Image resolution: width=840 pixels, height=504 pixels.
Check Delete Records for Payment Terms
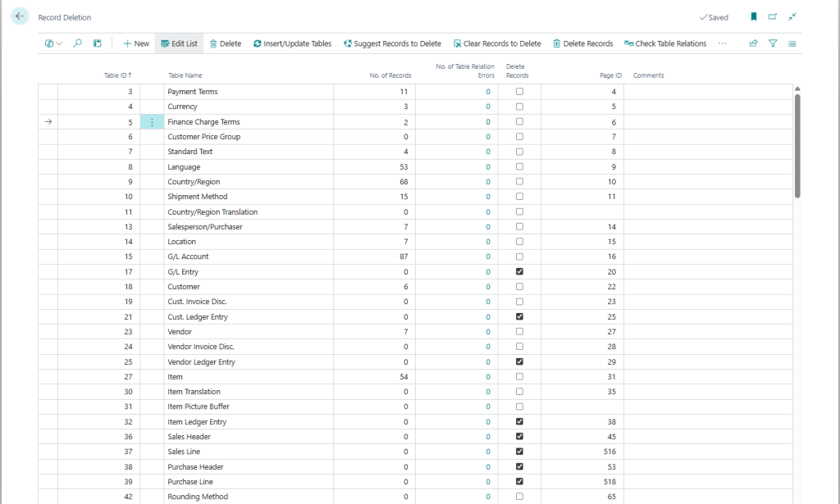click(519, 92)
